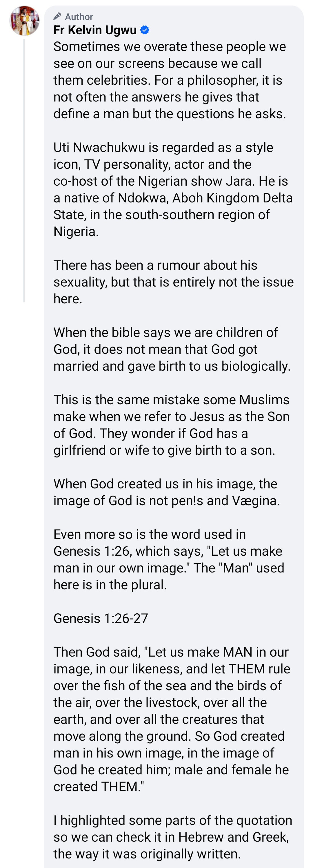
Task: Click the paragraph starting "This is the same mistake"
Action: tap(171, 425)
